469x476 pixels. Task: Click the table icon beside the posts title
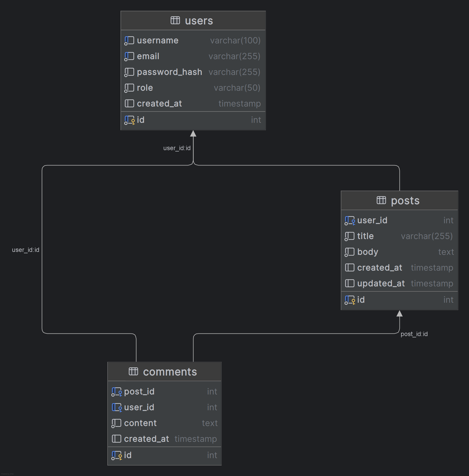(381, 200)
